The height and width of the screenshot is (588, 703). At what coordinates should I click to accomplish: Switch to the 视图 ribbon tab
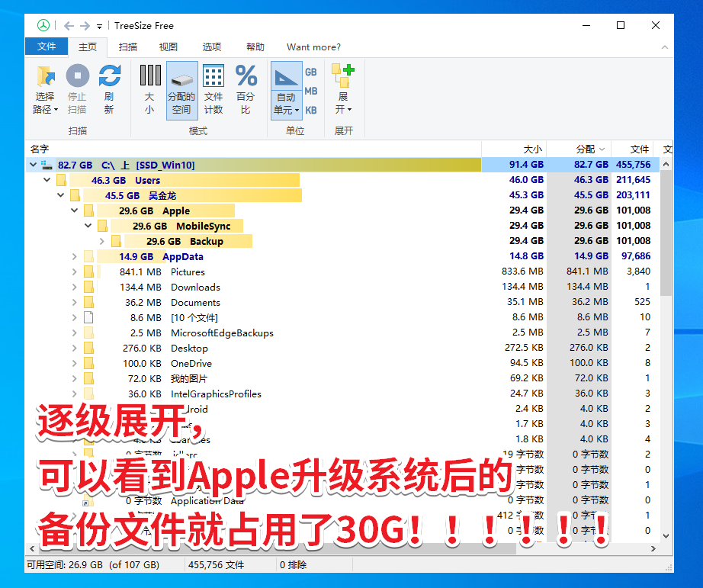coord(169,47)
